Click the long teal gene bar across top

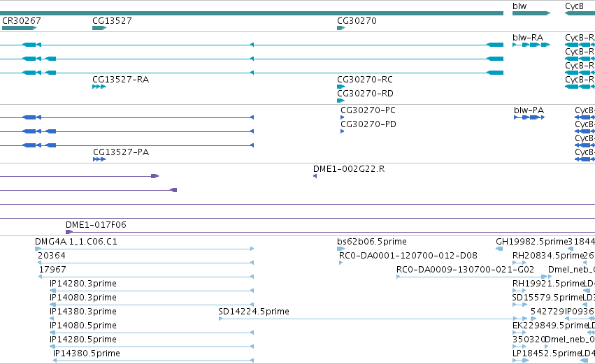pos(252,13)
